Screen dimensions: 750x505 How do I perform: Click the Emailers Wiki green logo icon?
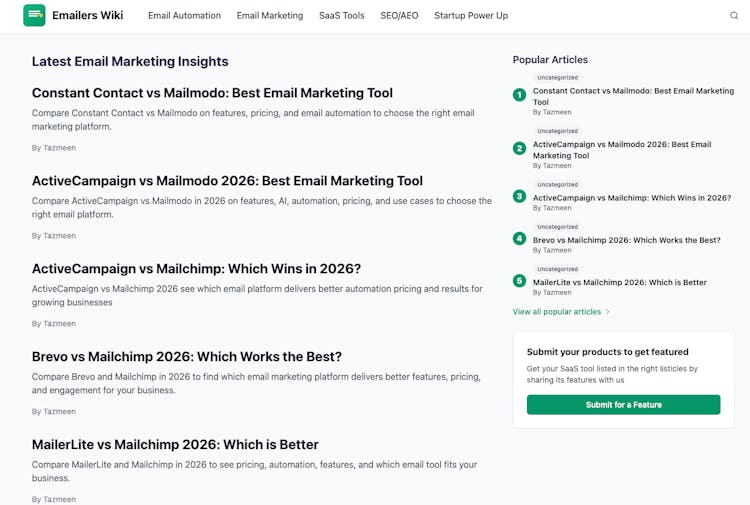click(x=34, y=15)
